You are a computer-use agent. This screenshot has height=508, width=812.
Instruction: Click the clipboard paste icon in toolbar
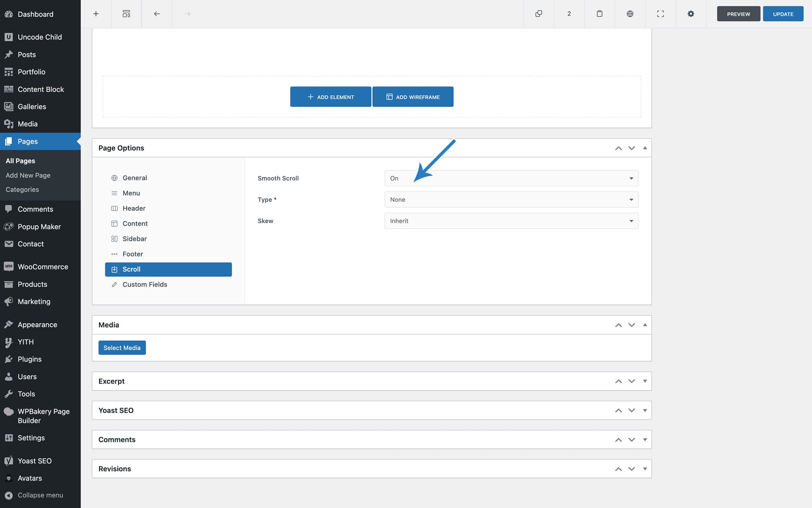tap(599, 14)
